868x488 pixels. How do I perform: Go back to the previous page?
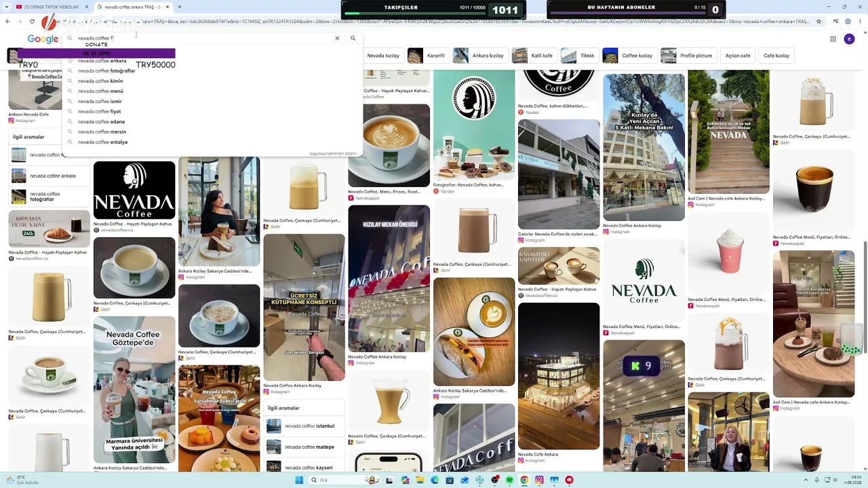point(7,21)
